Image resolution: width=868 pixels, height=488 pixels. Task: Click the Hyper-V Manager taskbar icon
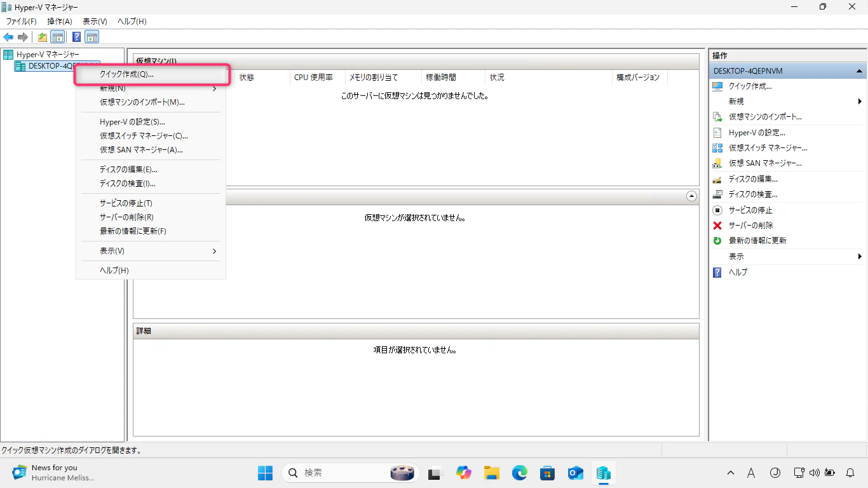point(604,473)
